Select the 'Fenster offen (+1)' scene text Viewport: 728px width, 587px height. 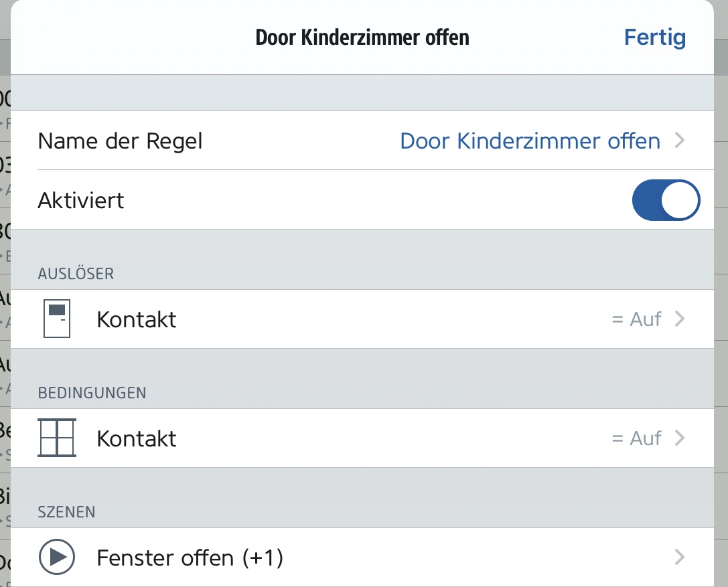190,557
